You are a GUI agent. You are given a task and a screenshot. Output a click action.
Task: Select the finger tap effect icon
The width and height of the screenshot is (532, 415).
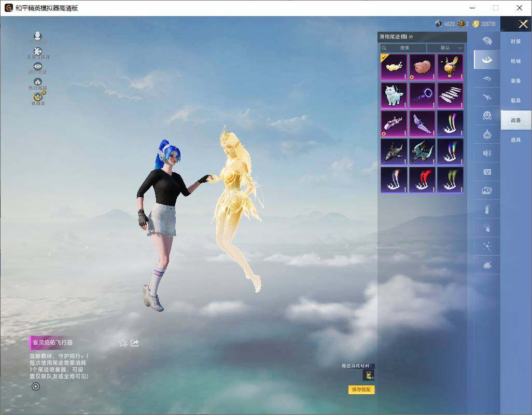click(x=487, y=228)
